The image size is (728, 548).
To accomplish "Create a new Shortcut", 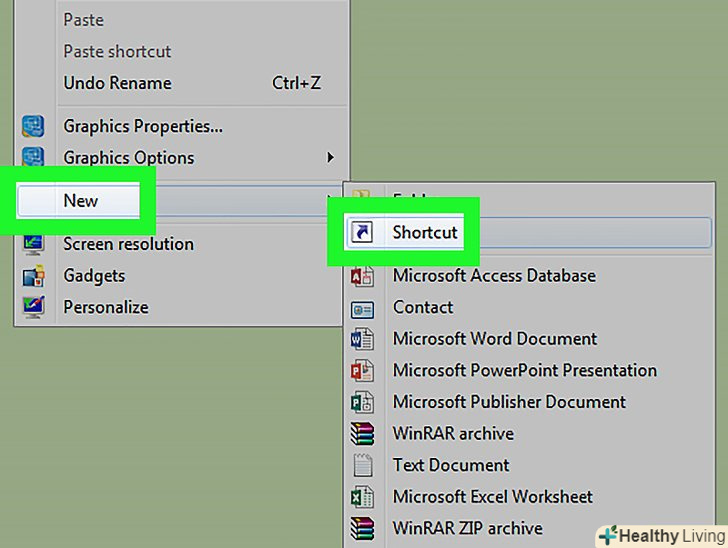I will (528, 232).
